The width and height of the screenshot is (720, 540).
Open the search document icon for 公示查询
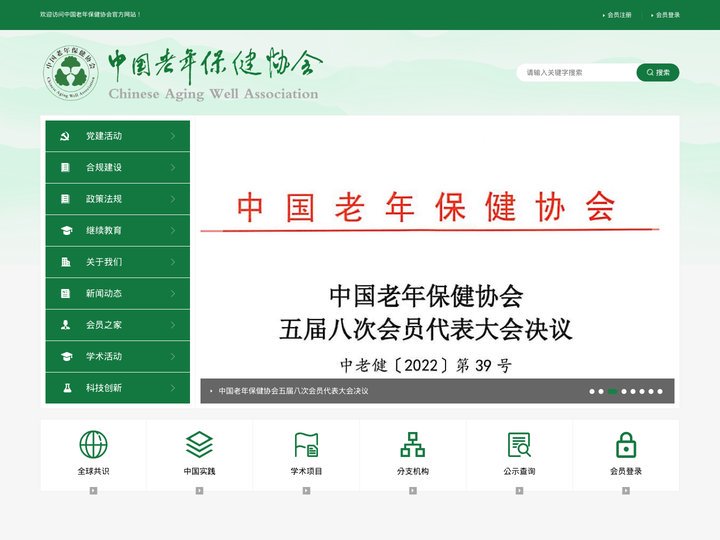(519, 444)
